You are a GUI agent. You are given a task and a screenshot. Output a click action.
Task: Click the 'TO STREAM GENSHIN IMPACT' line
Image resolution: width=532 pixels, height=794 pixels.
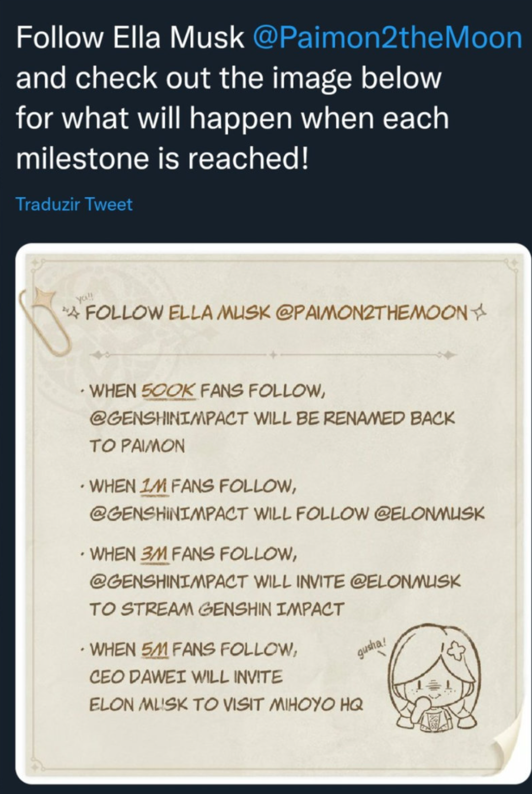[216, 609]
